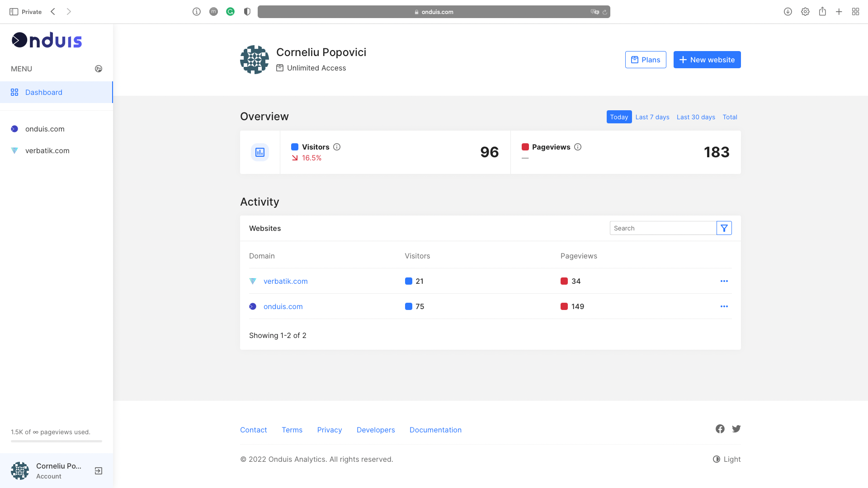Open options menu for verbatik.com row
This screenshot has width=868, height=488.
click(724, 281)
